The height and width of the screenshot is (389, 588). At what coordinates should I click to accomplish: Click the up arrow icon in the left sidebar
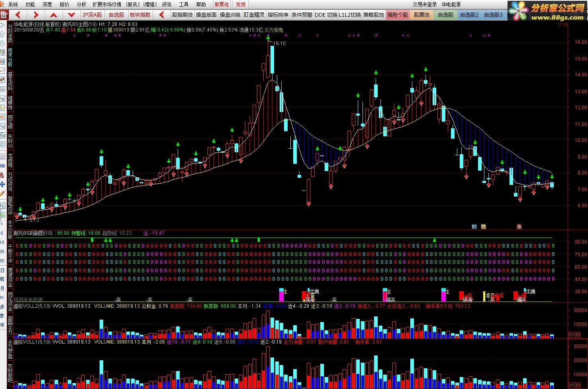pos(2,35)
